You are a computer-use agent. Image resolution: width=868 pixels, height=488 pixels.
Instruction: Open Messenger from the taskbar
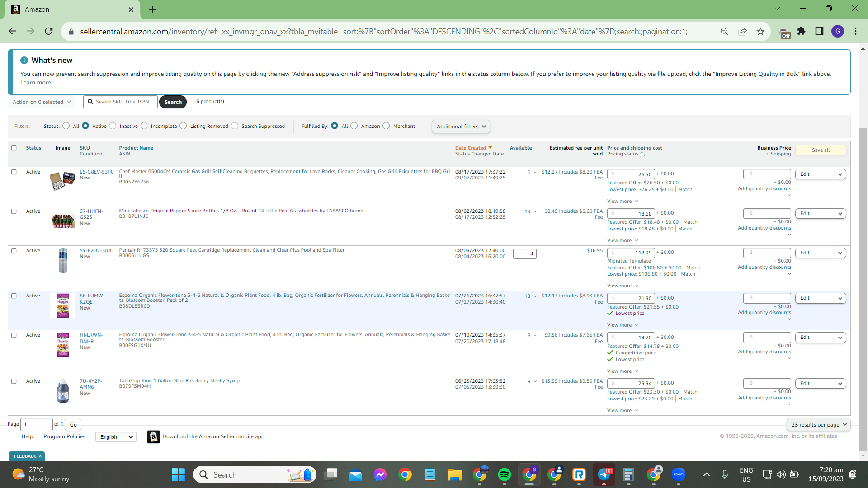point(380,474)
